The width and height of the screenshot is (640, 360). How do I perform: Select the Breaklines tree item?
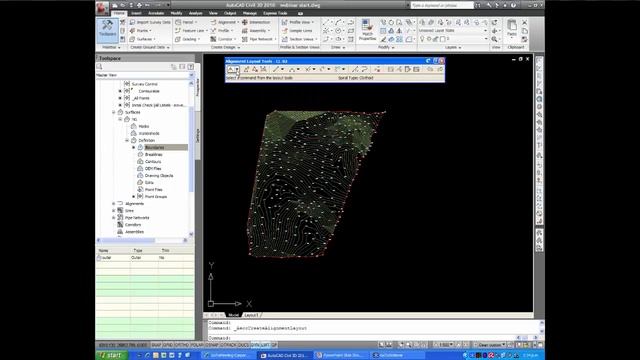point(153,154)
